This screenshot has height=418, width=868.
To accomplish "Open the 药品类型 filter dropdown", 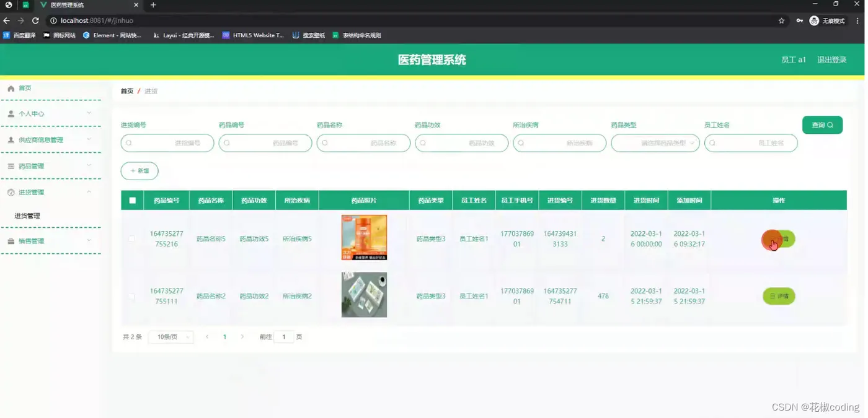I will 655,143.
